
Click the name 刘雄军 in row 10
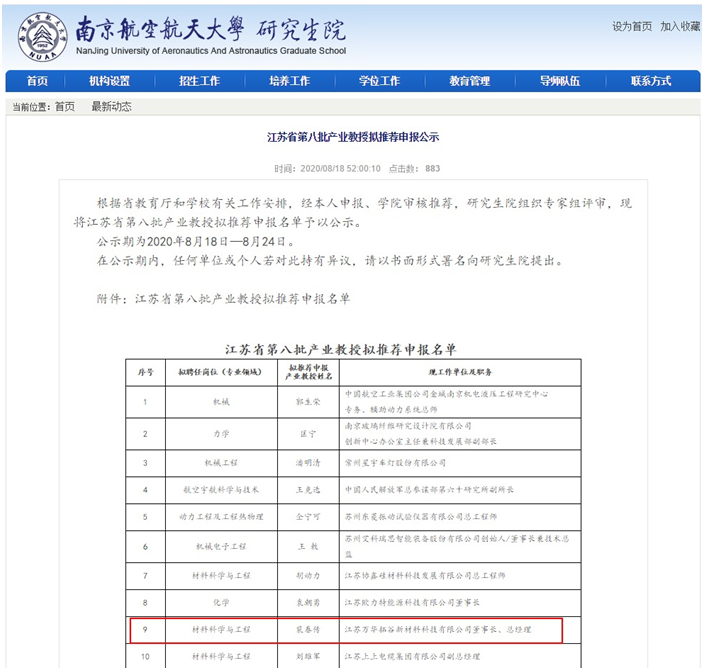[x=308, y=657]
